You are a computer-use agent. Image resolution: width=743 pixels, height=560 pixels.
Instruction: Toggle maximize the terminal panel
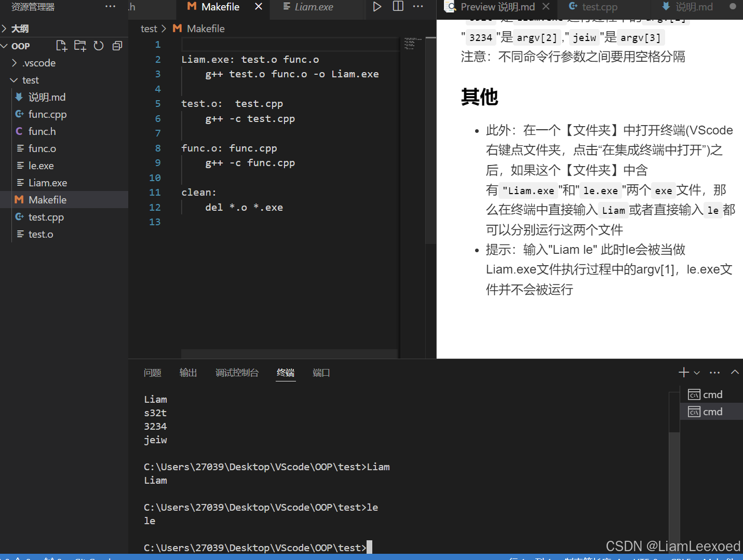(735, 372)
